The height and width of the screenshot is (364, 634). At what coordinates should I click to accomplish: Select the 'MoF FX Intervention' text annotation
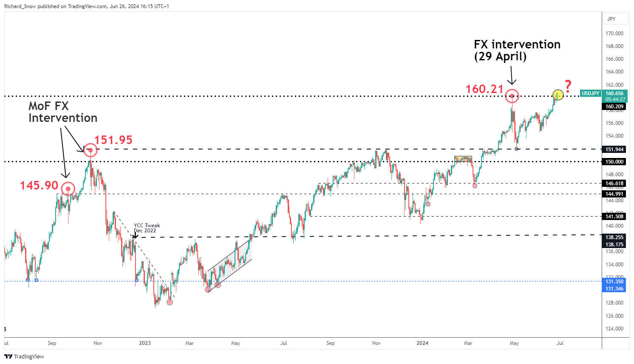point(63,112)
